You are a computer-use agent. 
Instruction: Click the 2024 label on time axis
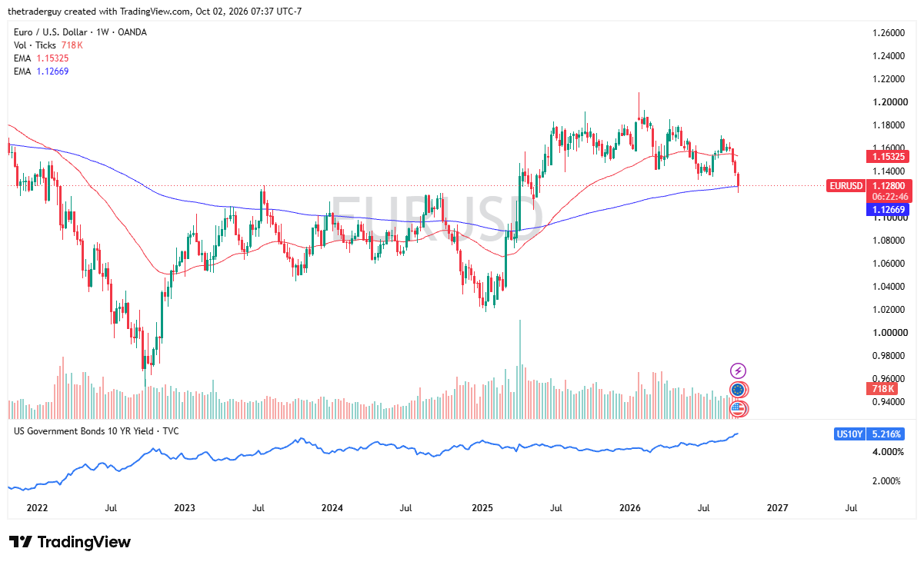(x=332, y=508)
